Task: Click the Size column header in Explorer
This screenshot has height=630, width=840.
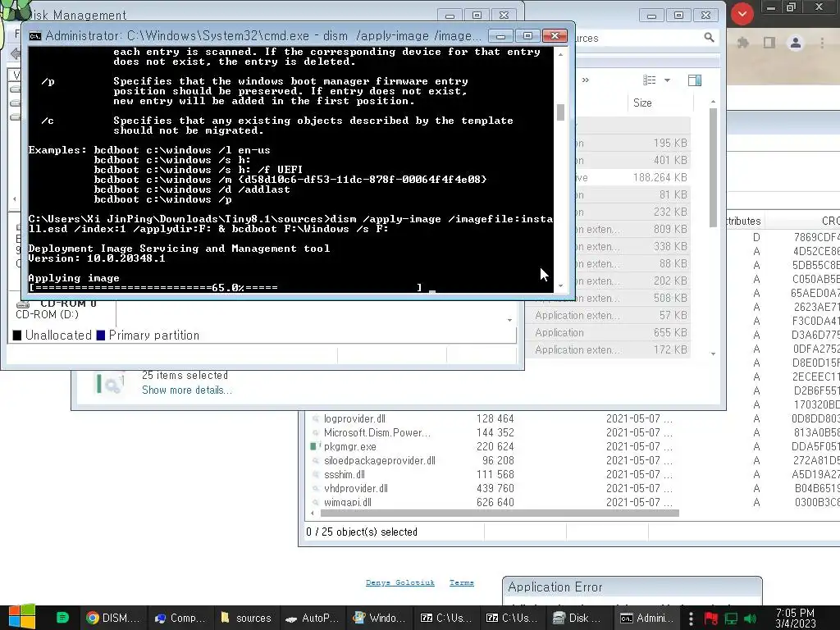Action: point(660,103)
